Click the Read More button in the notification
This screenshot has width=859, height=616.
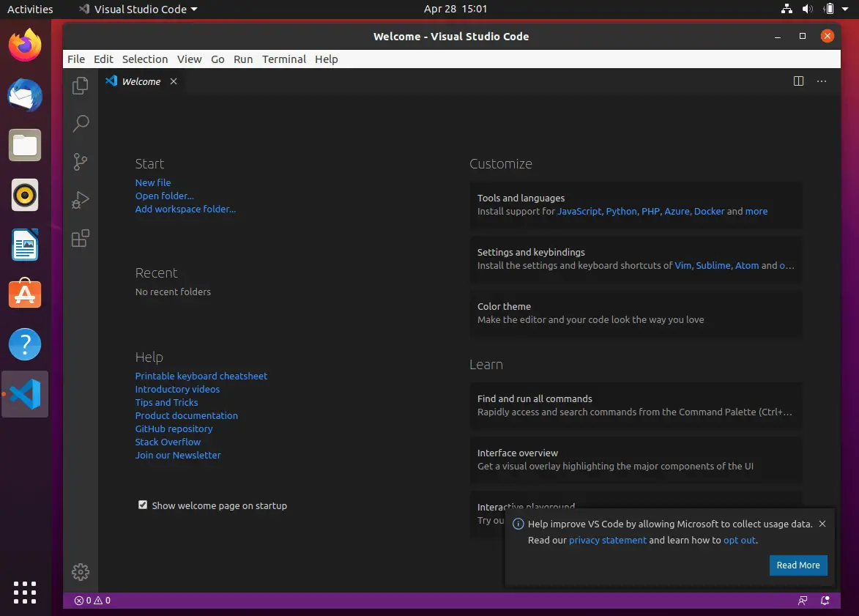click(798, 565)
